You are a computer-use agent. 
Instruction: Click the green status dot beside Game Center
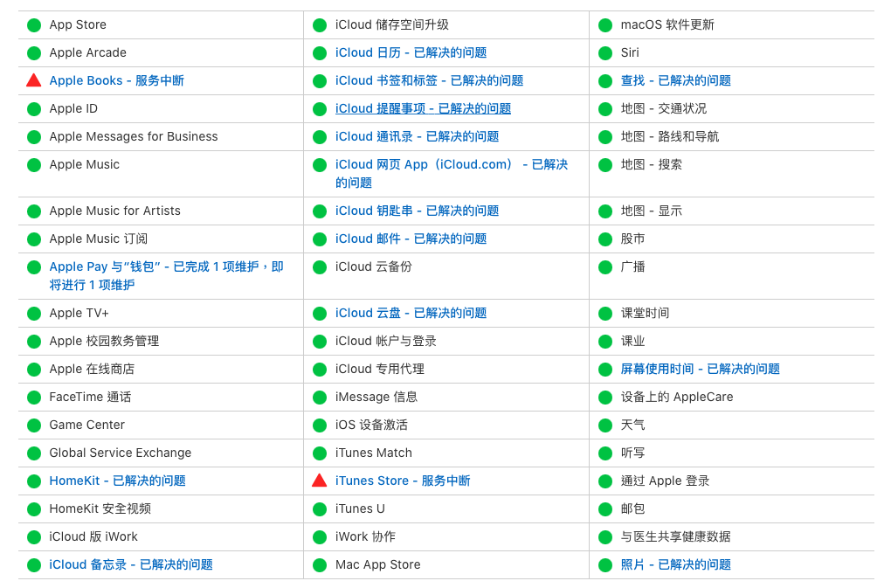(34, 425)
